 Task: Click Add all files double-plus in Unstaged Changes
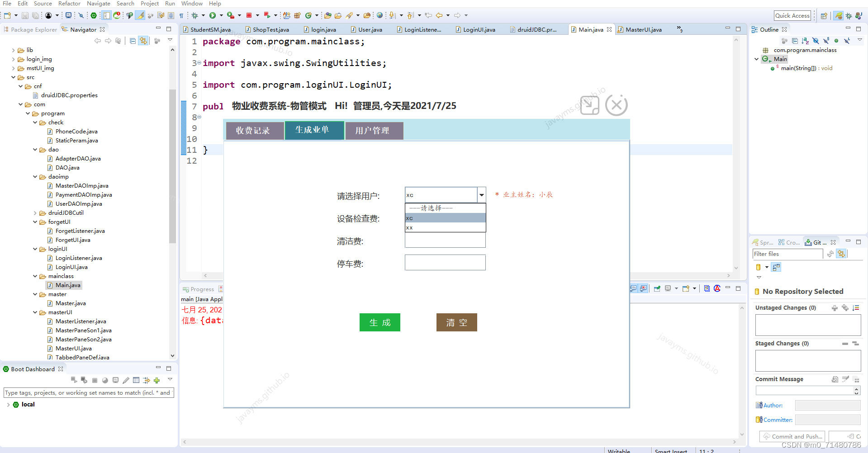pos(845,307)
